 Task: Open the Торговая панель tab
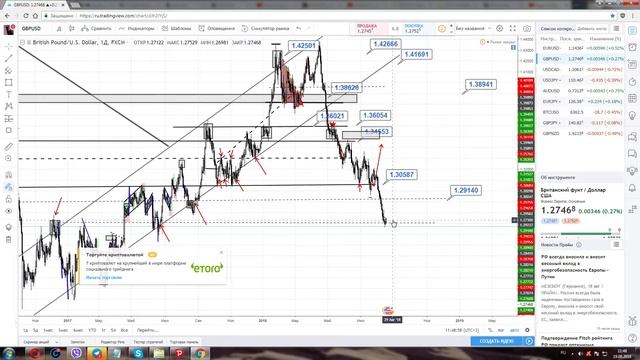184,342
